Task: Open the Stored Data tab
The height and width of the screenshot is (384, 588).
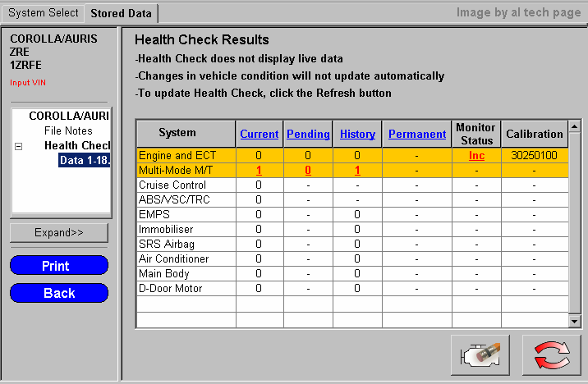Action: [121, 13]
